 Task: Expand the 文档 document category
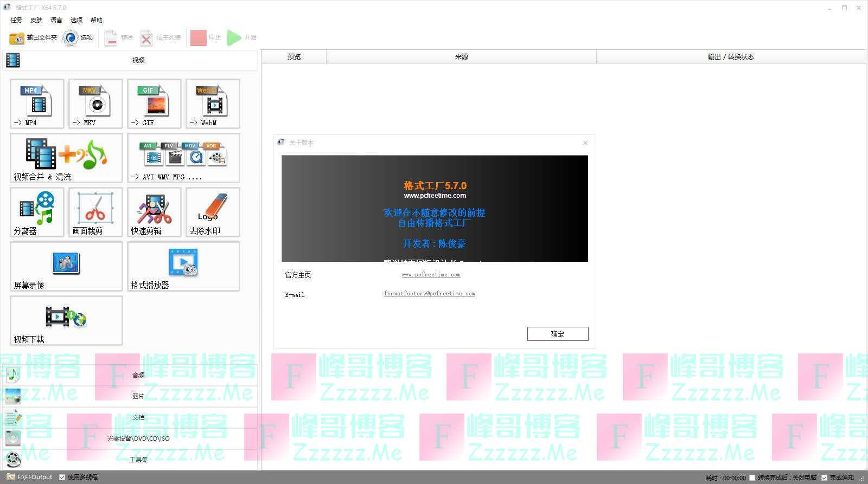click(130, 417)
